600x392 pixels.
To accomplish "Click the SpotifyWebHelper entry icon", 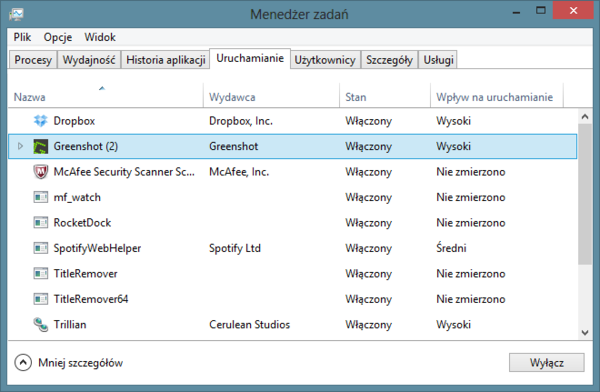I will 41,248.
